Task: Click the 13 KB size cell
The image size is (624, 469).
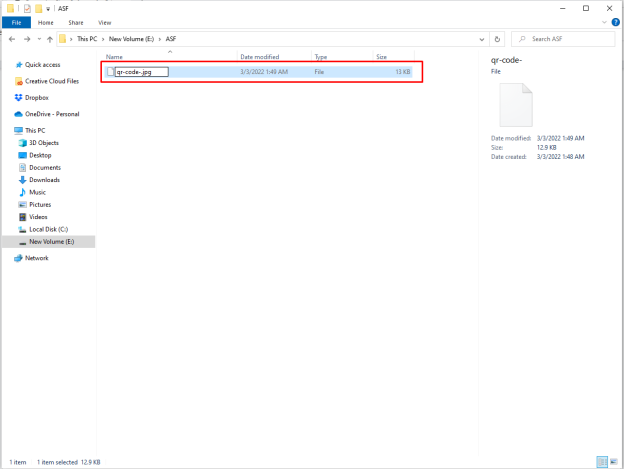Action: coord(402,72)
